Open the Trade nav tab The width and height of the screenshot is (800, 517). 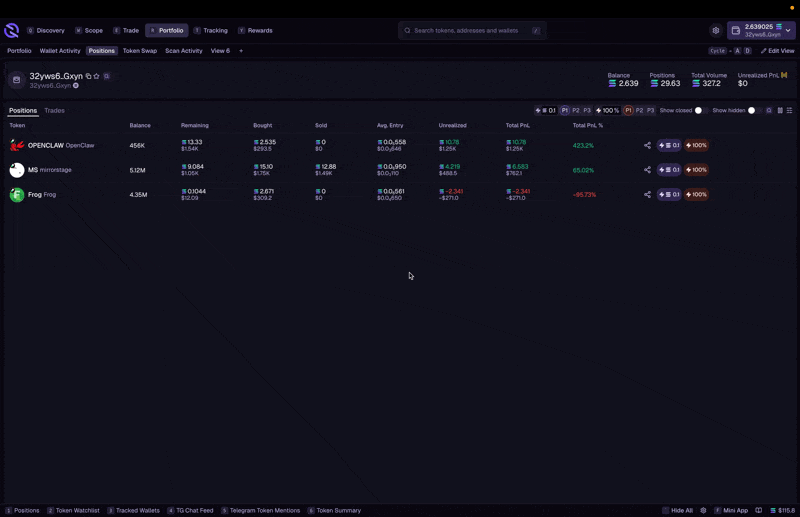coord(126,31)
